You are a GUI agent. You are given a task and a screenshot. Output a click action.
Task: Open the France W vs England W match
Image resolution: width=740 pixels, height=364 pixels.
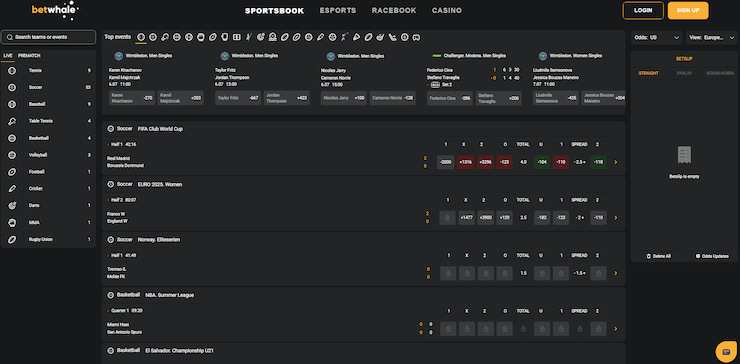(118, 218)
